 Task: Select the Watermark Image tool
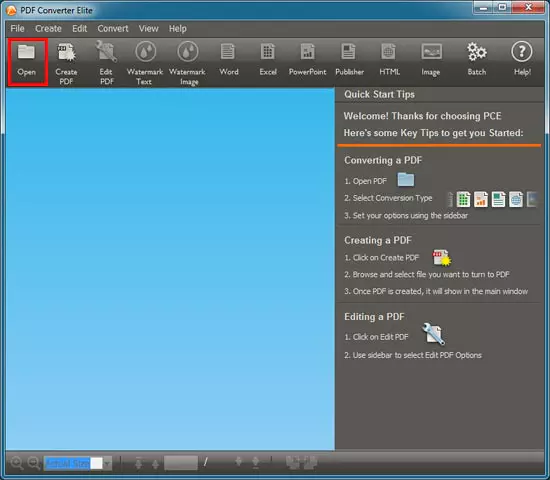[188, 62]
